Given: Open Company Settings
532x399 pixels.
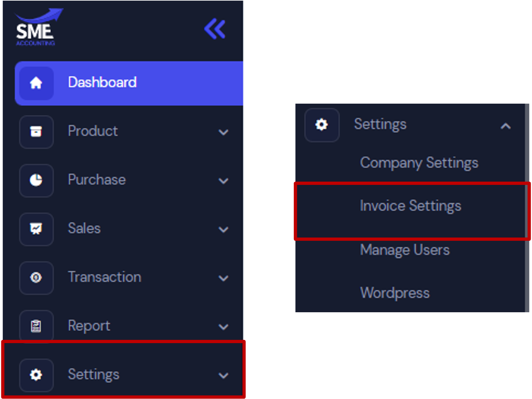Looking at the screenshot, I should (x=419, y=163).
